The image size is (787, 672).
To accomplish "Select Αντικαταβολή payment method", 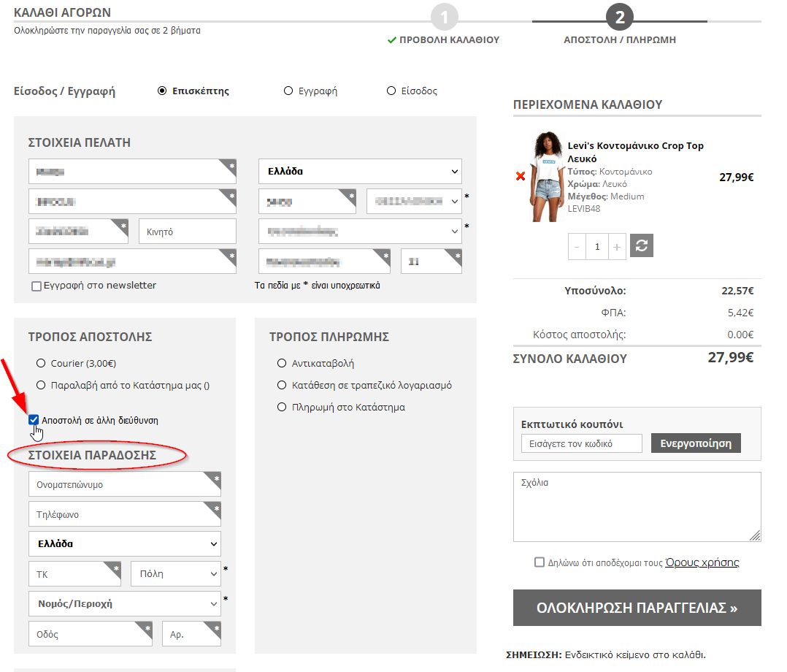I will click(x=282, y=363).
